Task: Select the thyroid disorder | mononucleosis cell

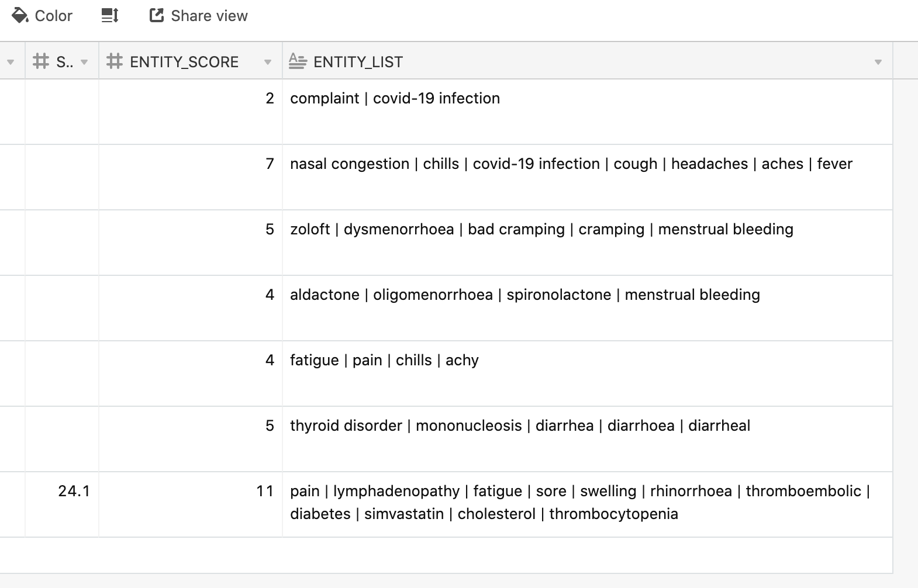Action: click(x=588, y=439)
